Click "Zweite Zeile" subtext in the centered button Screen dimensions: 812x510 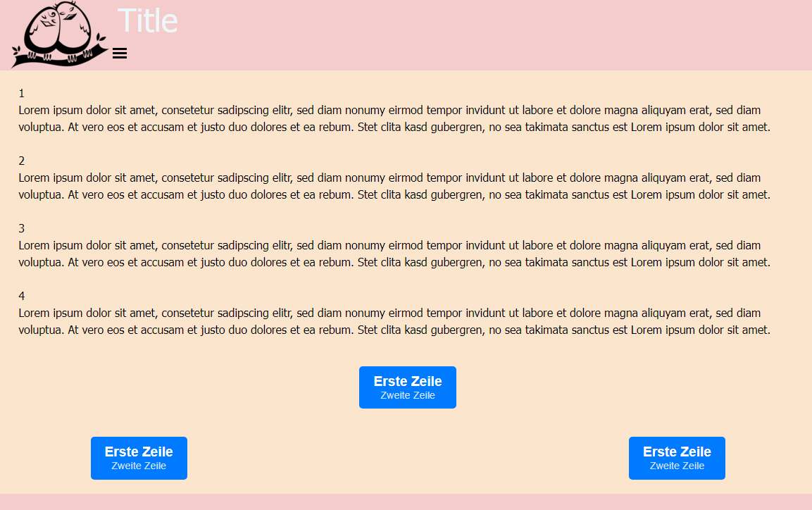click(408, 396)
